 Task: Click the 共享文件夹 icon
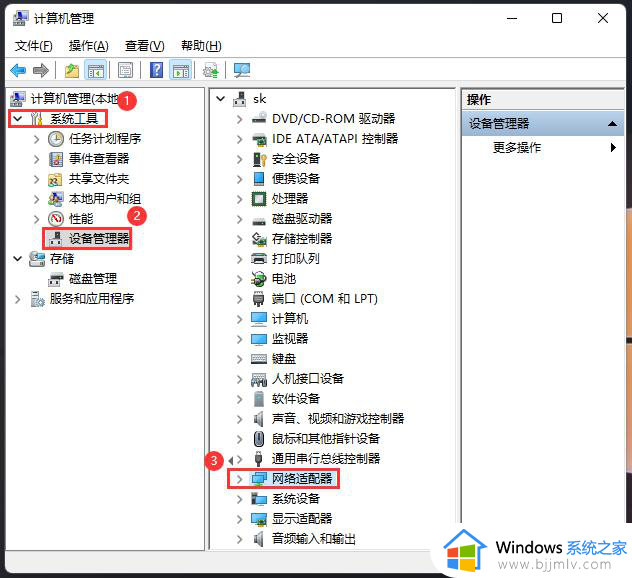point(55,179)
